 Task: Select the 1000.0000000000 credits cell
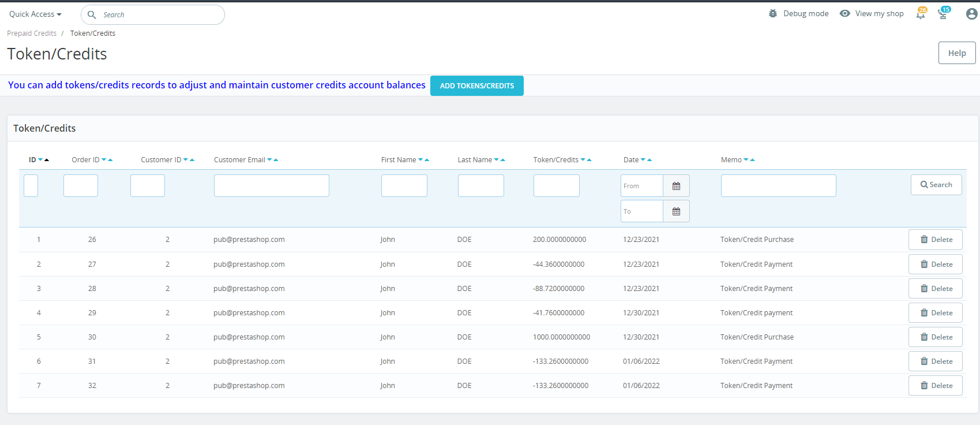click(562, 337)
